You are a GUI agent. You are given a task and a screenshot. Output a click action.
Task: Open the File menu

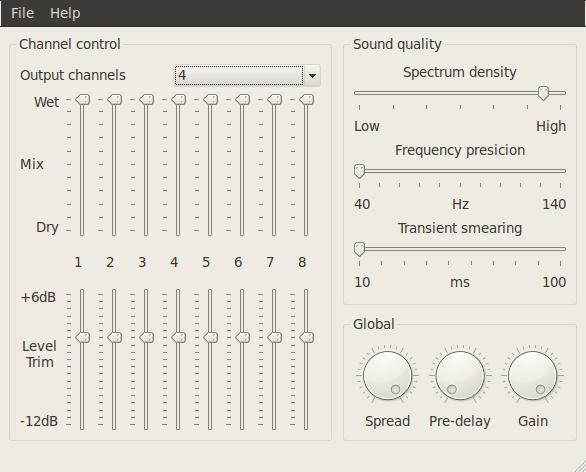coord(22,13)
